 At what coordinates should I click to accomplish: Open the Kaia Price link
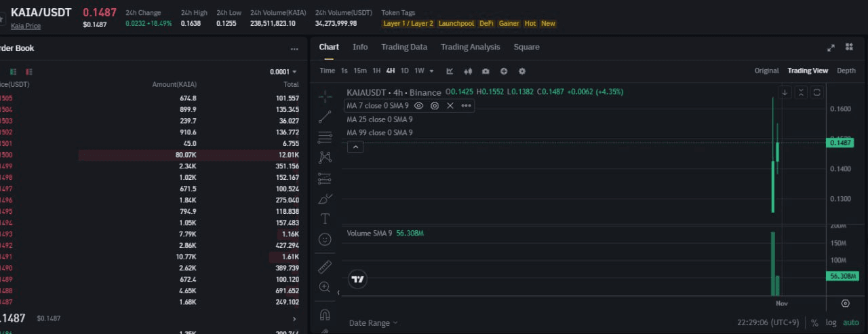pyautogui.click(x=26, y=26)
